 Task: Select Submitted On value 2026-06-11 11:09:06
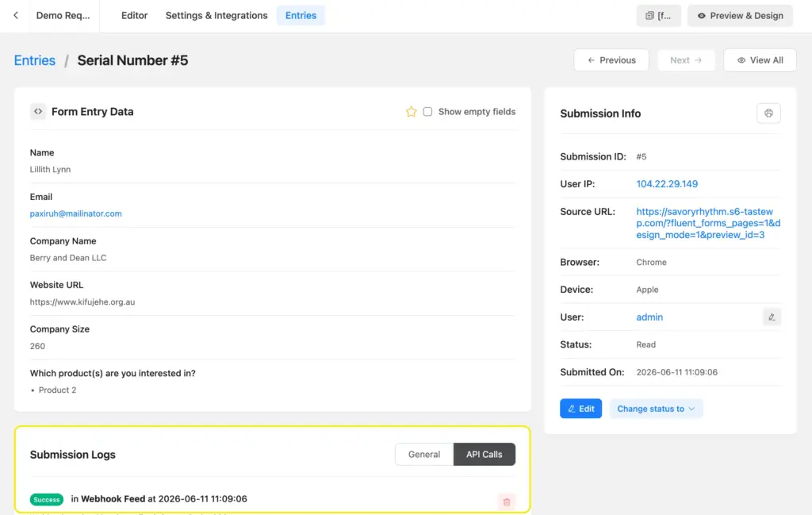[677, 372]
